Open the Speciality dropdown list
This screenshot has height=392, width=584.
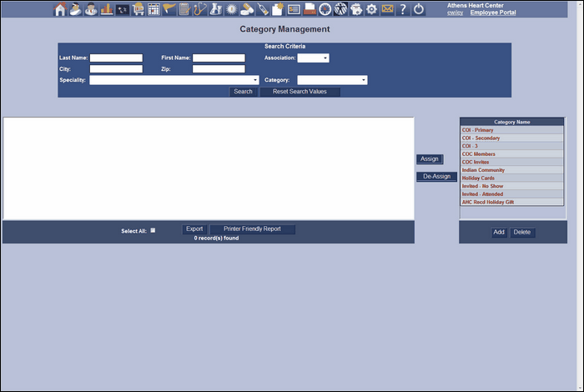click(x=174, y=80)
